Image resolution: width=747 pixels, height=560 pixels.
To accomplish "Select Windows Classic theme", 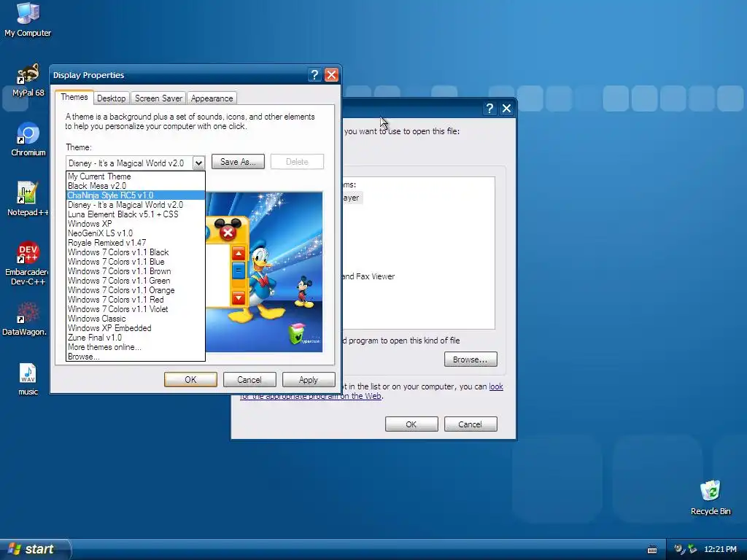I will click(x=135, y=319).
